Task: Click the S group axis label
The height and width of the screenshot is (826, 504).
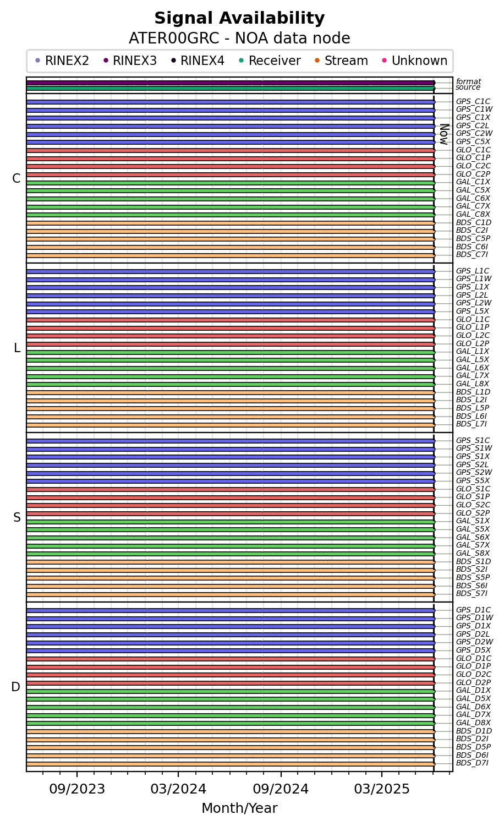Action: 17,517
